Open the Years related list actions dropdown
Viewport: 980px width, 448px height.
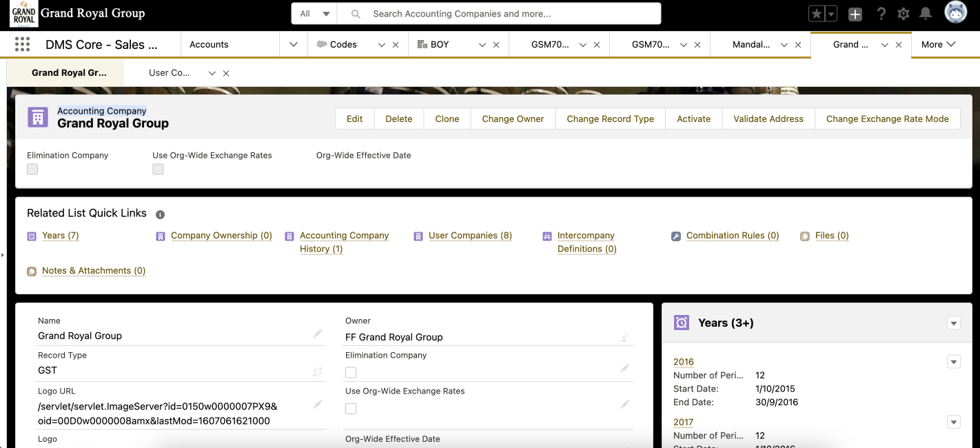pos(954,323)
